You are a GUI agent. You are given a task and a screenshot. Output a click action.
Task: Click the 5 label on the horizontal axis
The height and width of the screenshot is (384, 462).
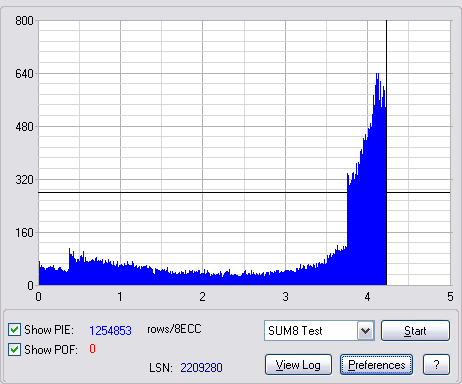tap(450, 296)
